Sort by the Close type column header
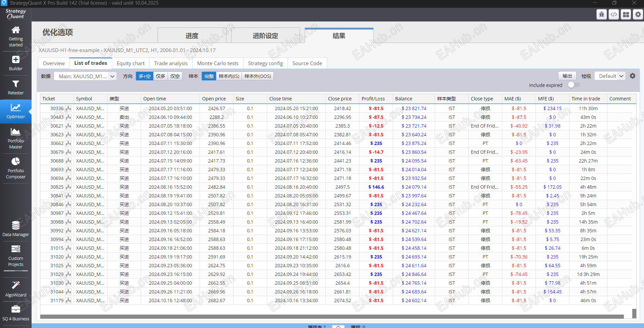 tap(485, 99)
